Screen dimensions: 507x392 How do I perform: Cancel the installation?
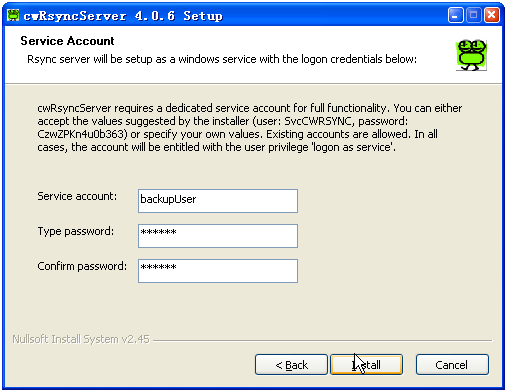pos(452,365)
